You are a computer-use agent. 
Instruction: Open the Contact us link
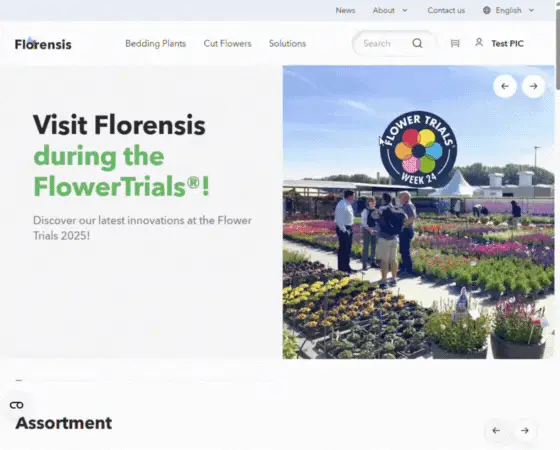446,10
